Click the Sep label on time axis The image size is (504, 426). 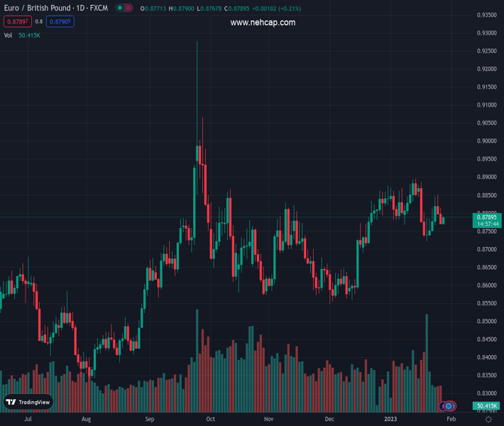click(150, 419)
